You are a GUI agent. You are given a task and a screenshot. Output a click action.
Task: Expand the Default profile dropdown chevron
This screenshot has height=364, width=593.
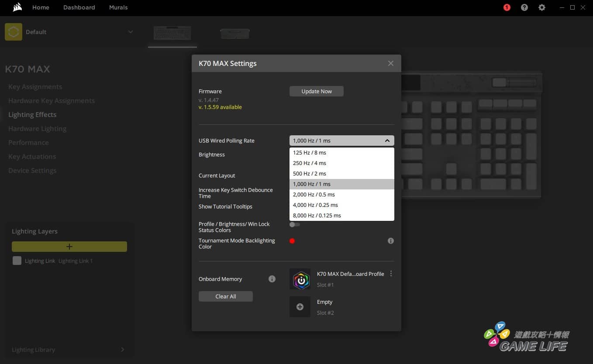pyautogui.click(x=130, y=32)
